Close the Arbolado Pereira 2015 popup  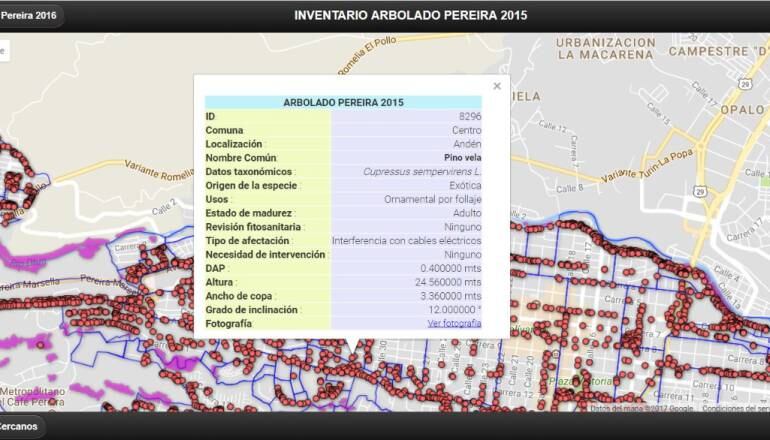497,86
